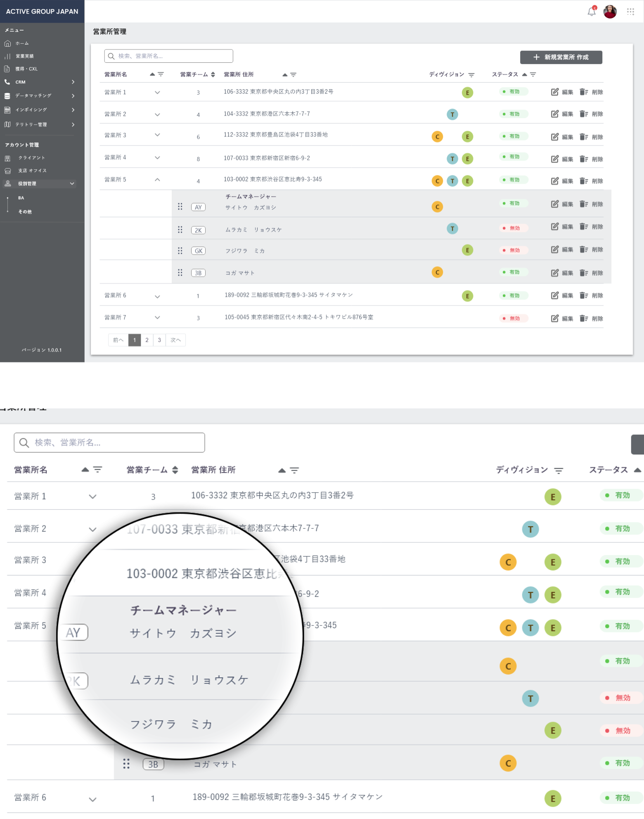Screen dimensions: 644x819
Task: Grab drag handle of 2K row
Action: click(180, 230)
